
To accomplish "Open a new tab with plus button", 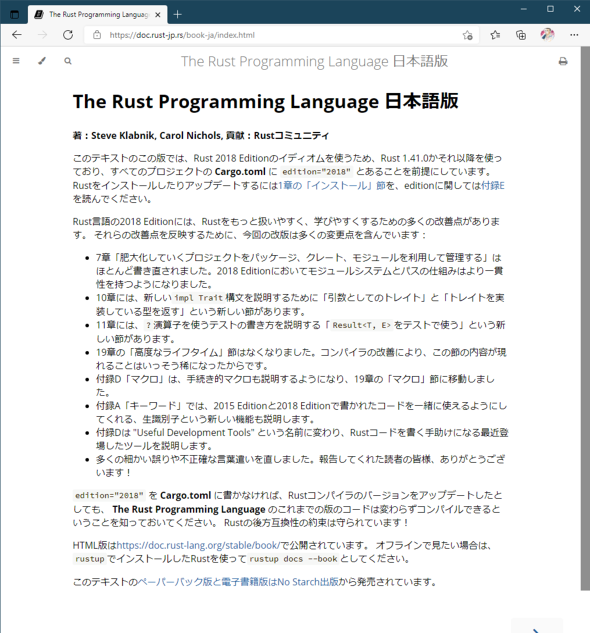I will 177,15.
